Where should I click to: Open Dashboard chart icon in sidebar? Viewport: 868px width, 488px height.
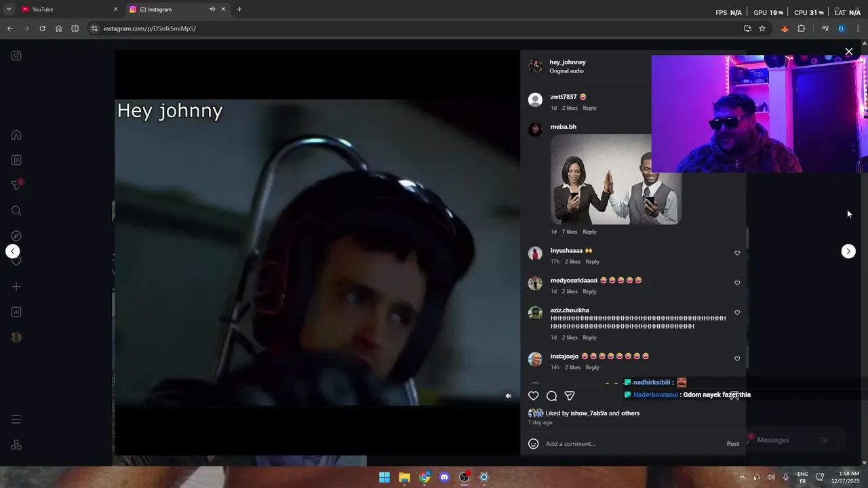pos(16,312)
